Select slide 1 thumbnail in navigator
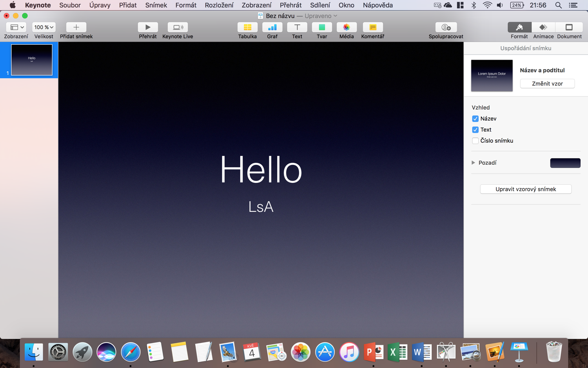Viewport: 588px width, 368px height. [x=31, y=60]
